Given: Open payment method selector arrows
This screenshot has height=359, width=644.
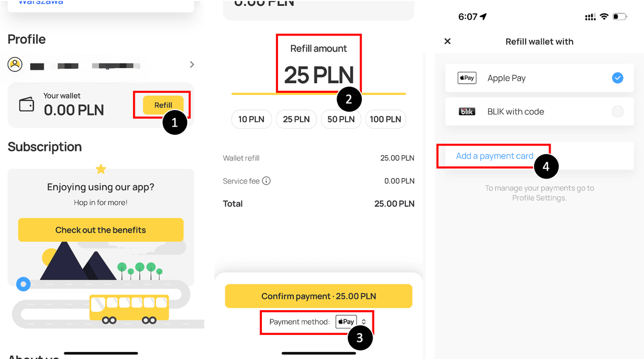Looking at the screenshot, I should (363, 322).
